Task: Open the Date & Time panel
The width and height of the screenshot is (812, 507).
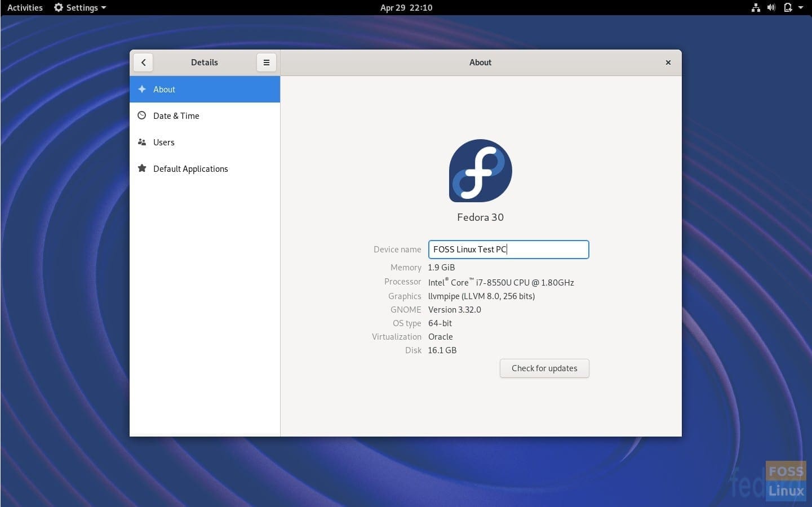Action: pyautogui.click(x=205, y=115)
